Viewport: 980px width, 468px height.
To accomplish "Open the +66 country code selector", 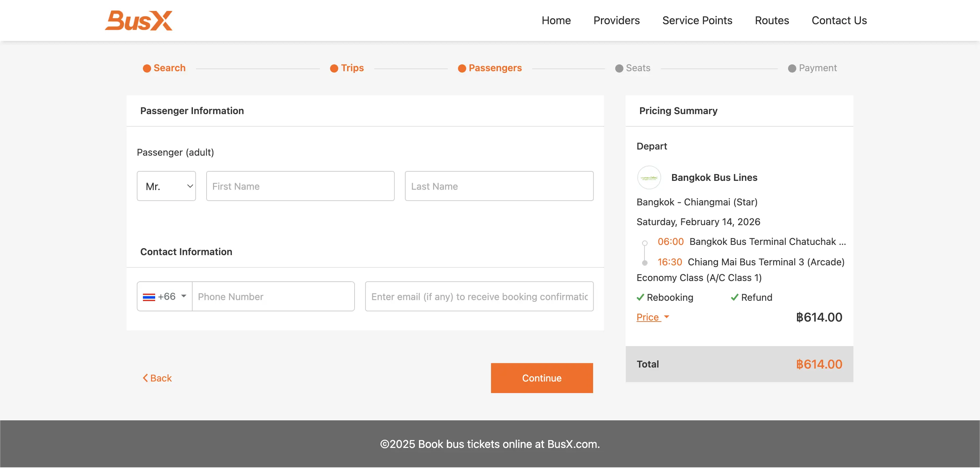I will click(x=164, y=296).
